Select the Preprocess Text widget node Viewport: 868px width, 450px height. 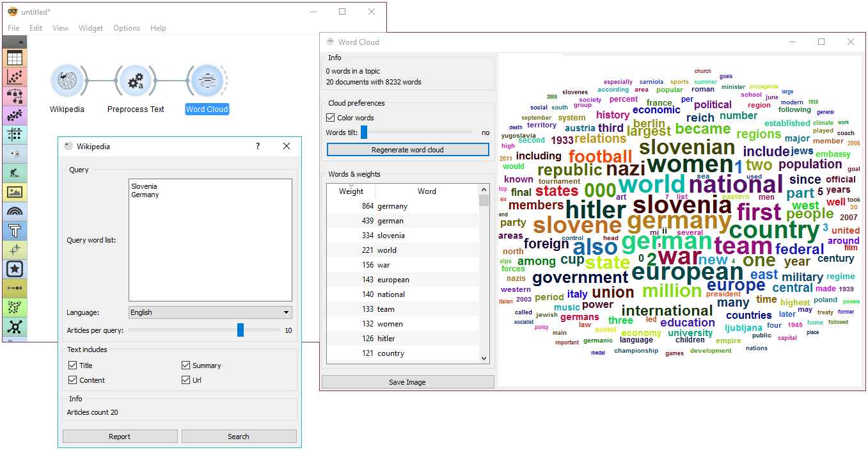136,81
